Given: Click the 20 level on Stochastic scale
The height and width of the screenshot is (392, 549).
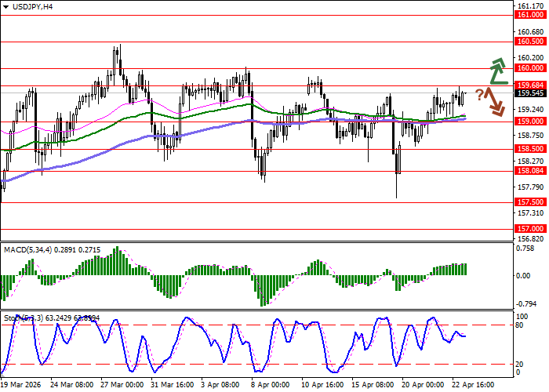Looking at the screenshot, I should tap(519, 365).
